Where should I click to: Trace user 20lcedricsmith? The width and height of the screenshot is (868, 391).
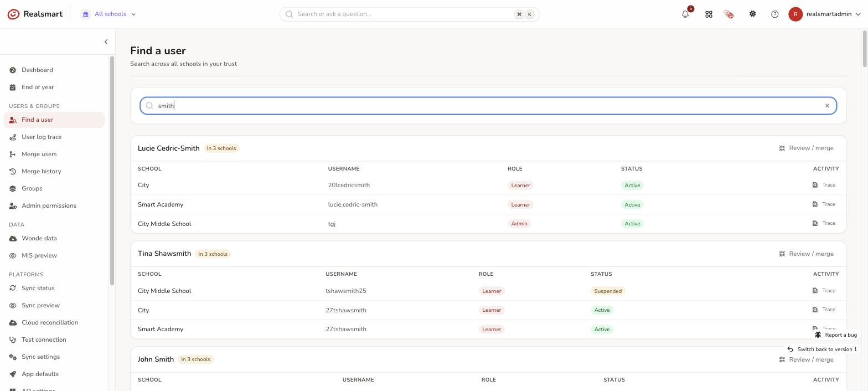824,185
